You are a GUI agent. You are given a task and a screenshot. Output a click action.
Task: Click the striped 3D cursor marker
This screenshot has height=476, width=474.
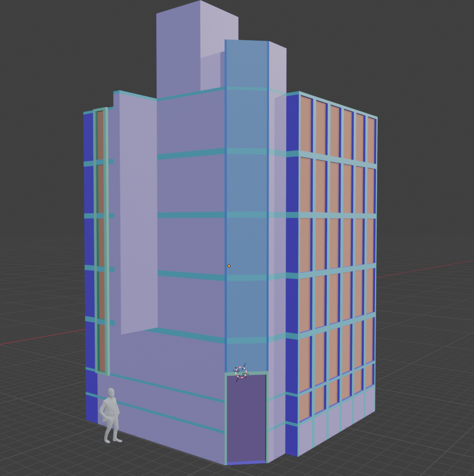(240, 372)
